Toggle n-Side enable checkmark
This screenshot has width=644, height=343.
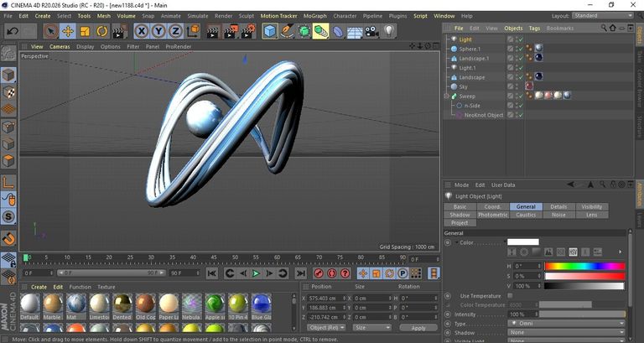click(x=521, y=106)
